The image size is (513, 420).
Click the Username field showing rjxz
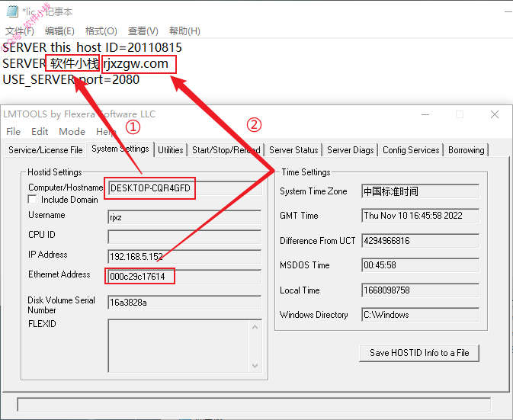(x=184, y=217)
